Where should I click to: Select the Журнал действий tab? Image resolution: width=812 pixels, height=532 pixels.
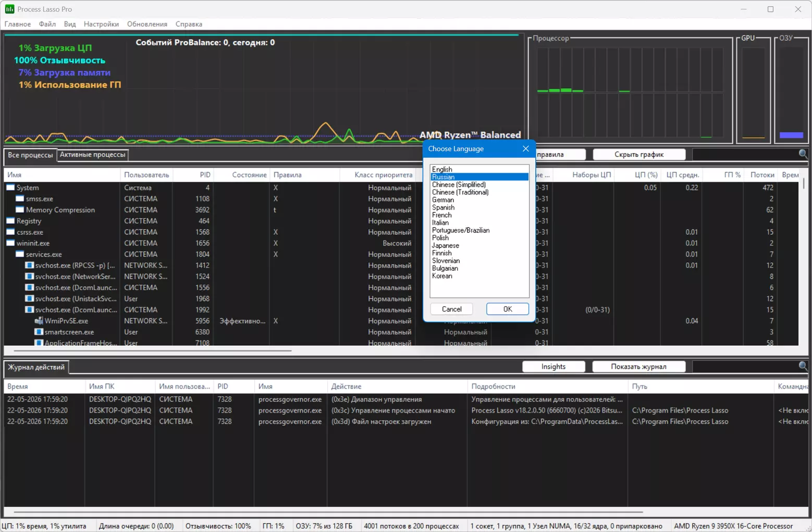click(x=36, y=367)
